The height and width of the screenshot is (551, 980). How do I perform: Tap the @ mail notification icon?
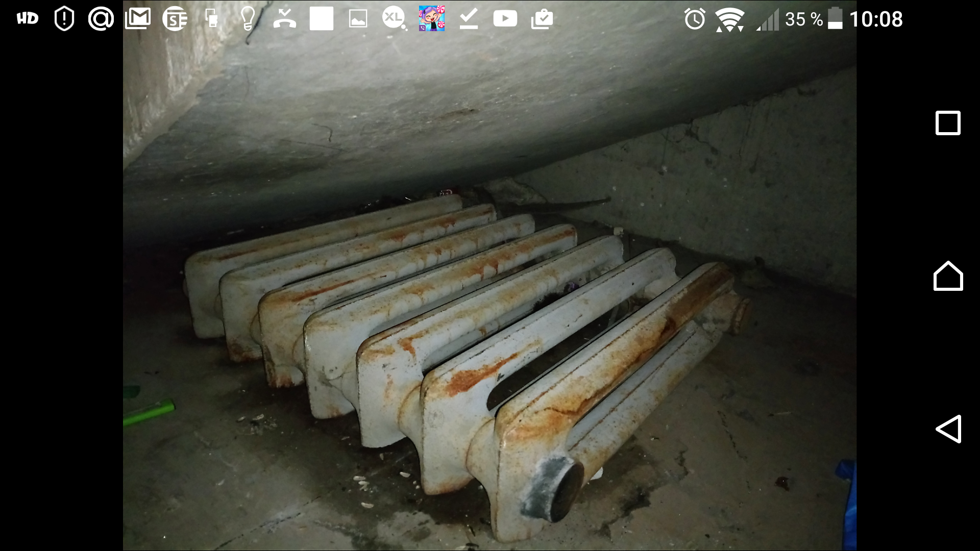point(101,19)
